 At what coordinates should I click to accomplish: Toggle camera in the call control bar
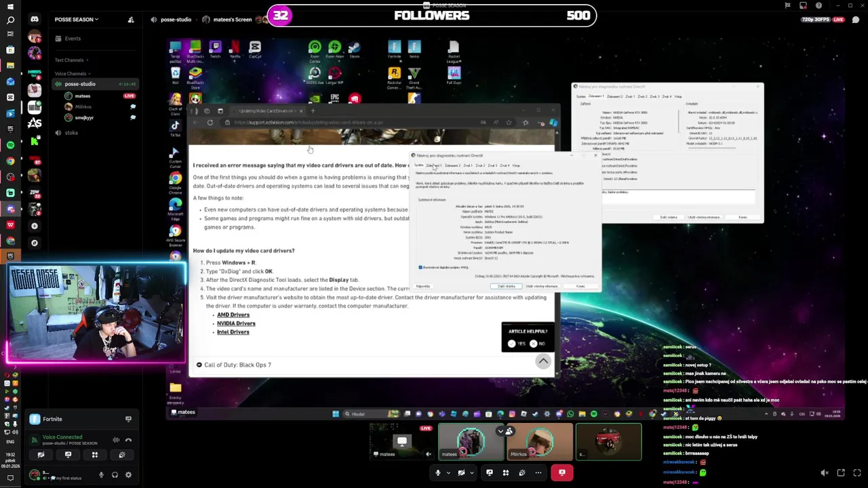point(461,472)
